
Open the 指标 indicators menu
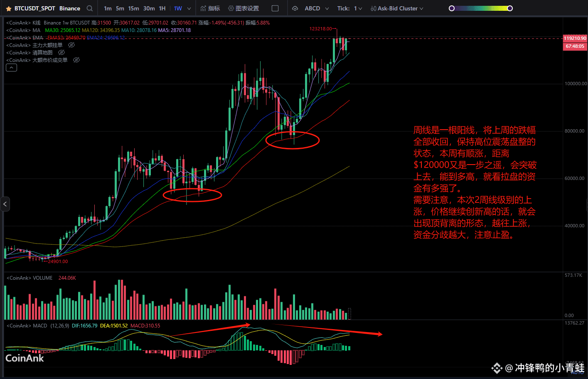point(210,8)
